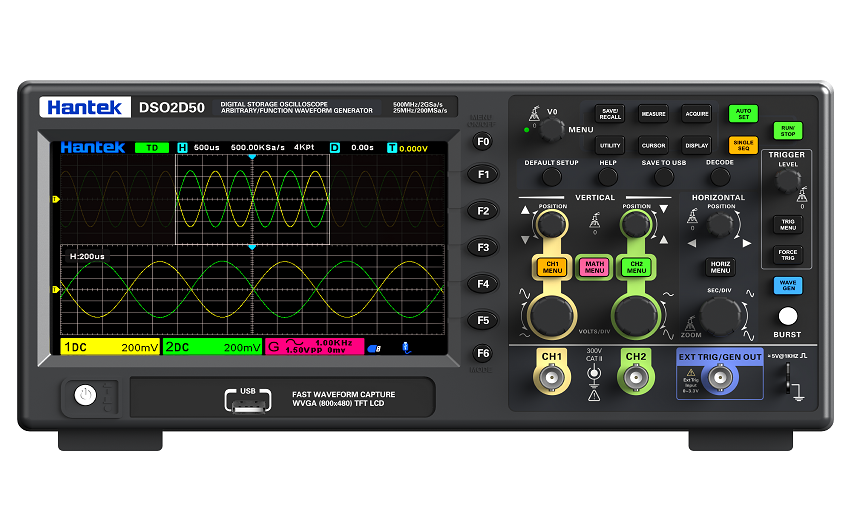Select the green TD status indicator
The height and width of the screenshot is (514, 857).
click(x=152, y=148)
